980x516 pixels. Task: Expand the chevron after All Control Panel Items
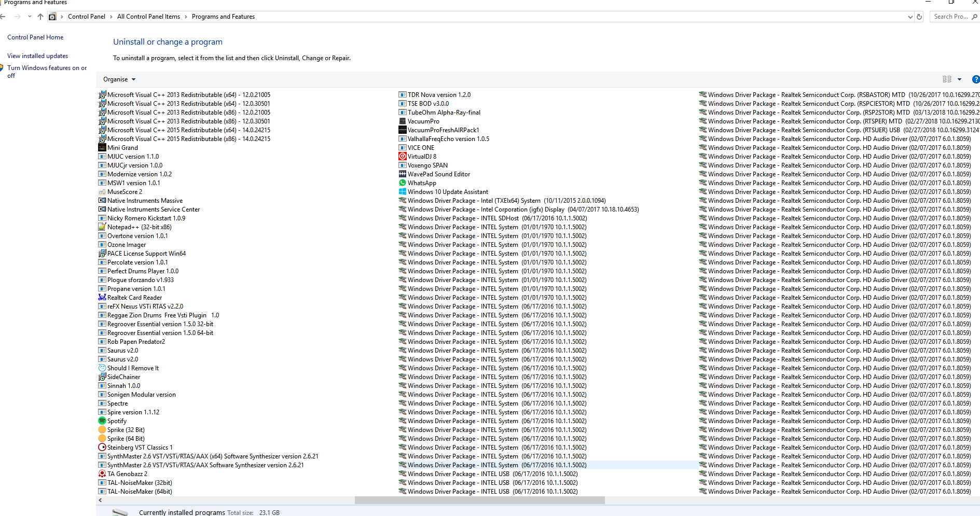(186, 17)
